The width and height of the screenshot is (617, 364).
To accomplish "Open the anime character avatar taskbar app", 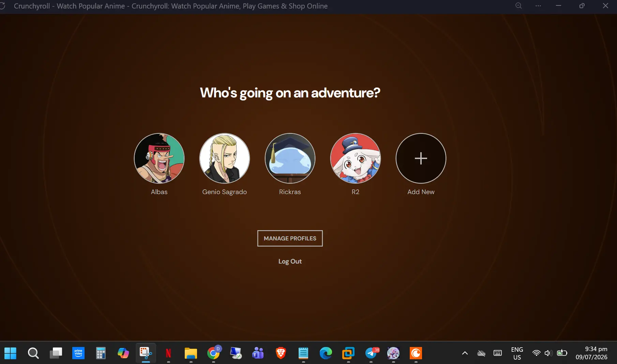I will click(393, 353).
